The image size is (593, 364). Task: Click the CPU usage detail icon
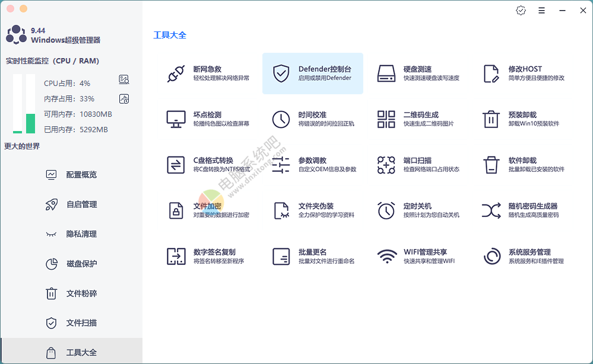[x=123, y=79]
